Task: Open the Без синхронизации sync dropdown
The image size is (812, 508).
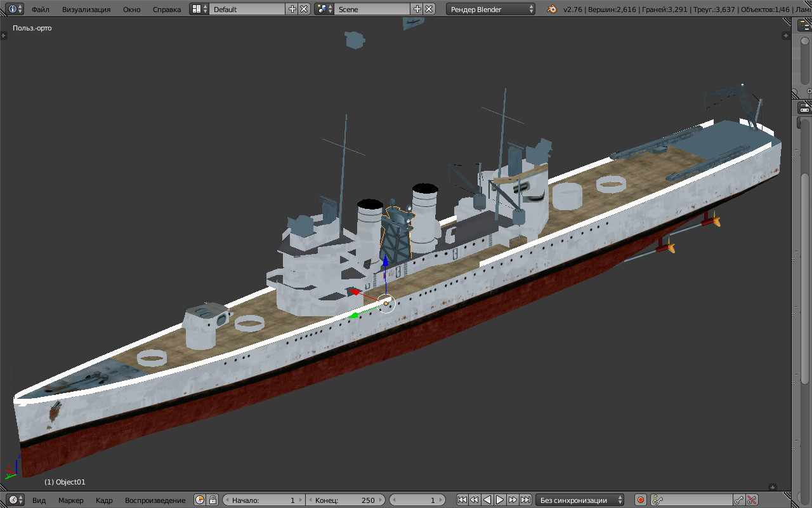Action: click(x=580, y=500)
